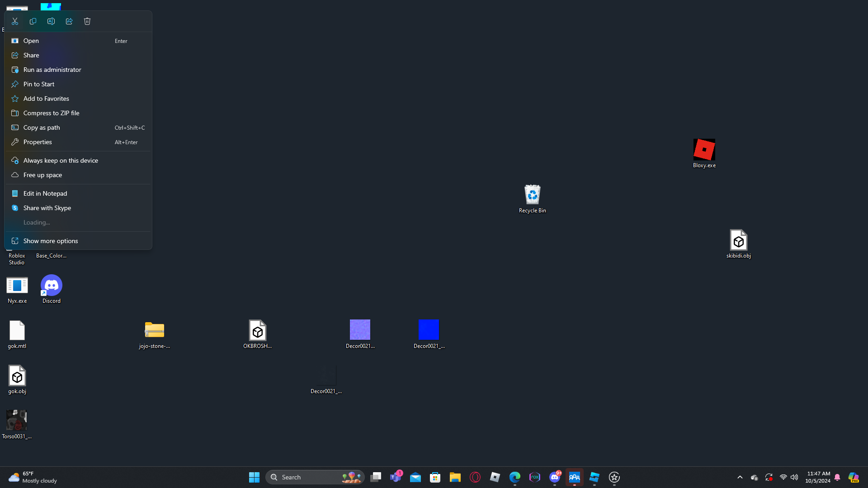The image size is (868, 488).
Task: Open the Windows Start button
Action: (x=254, y=477)
